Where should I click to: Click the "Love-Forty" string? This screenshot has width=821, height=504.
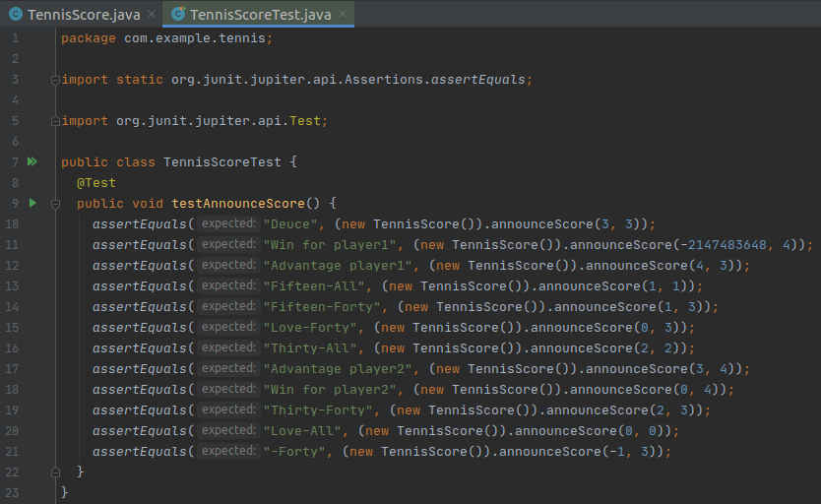pyautogui.click(x=310, y=328)
